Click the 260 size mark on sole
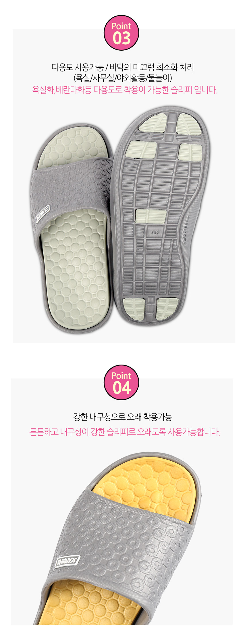Image resolution: width=247 pixels, height=644 pixels. (155, 233)
